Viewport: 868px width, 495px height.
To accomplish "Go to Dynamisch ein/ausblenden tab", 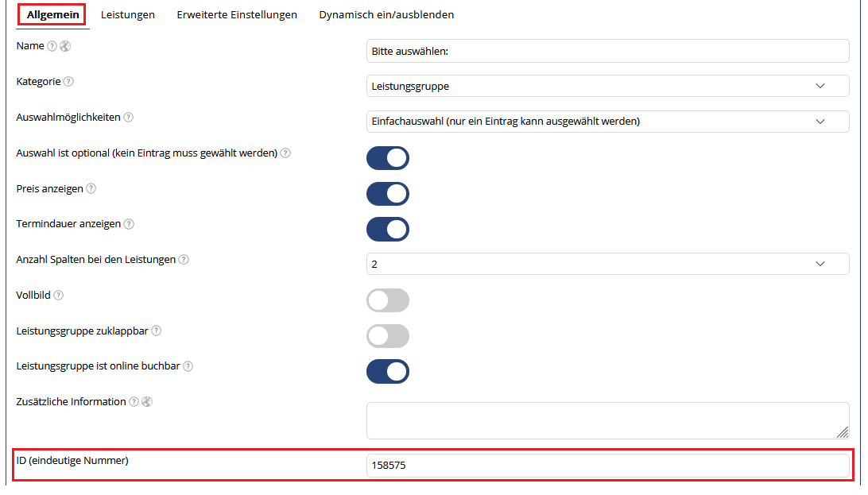I will 386,15.
